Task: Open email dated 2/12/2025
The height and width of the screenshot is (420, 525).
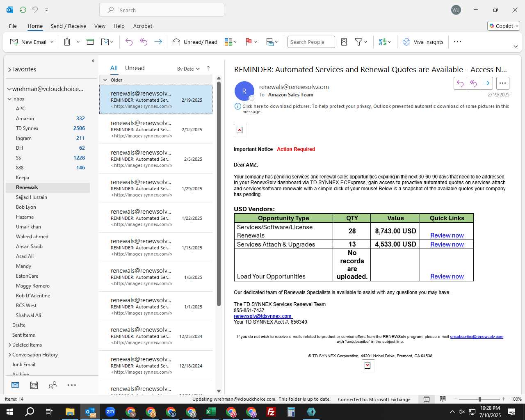Action: 156,129
